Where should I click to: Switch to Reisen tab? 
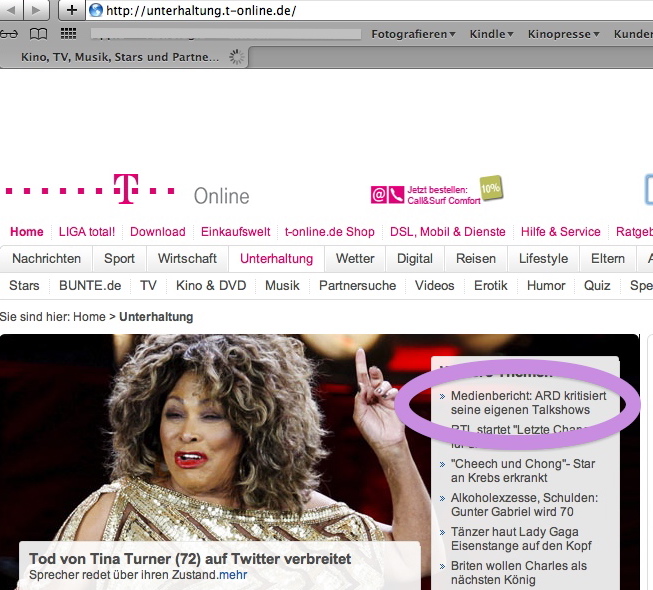[x=476, y=259]
